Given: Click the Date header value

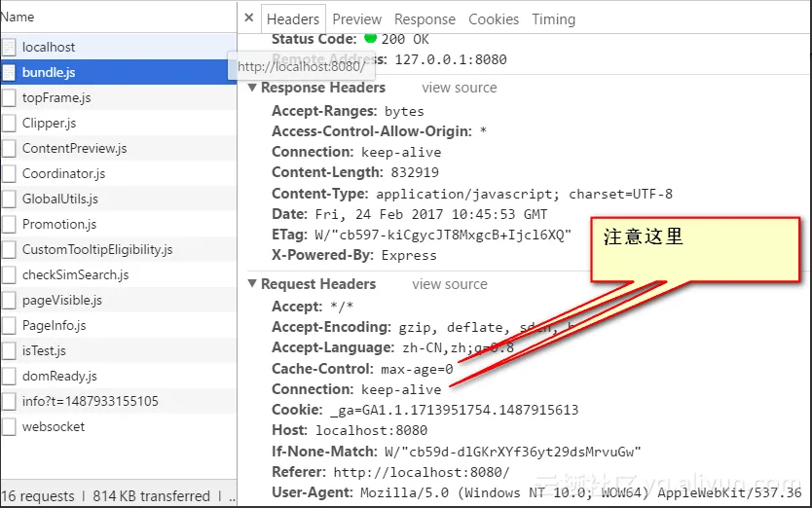Looking at the screenshot, I should point(431,214).
